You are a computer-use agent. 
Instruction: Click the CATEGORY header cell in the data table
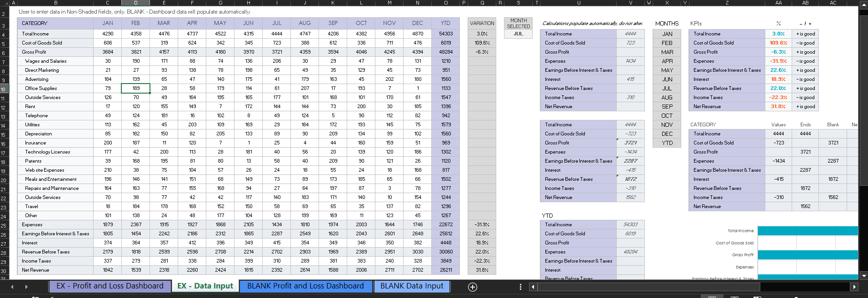(55, 23)
